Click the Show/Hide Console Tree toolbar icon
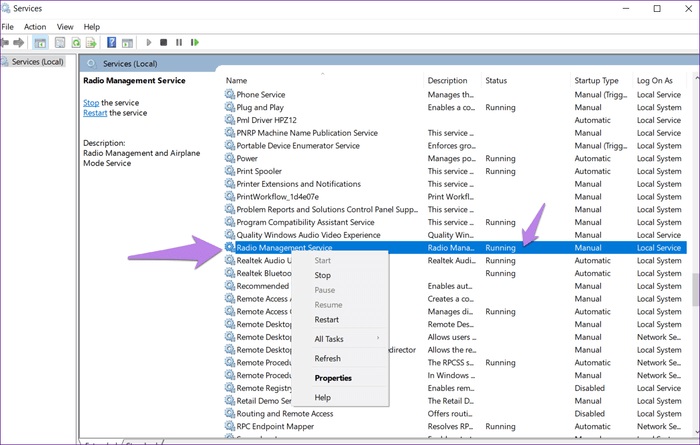The height and width of the screenshot is (445, 700). [40, 43]
